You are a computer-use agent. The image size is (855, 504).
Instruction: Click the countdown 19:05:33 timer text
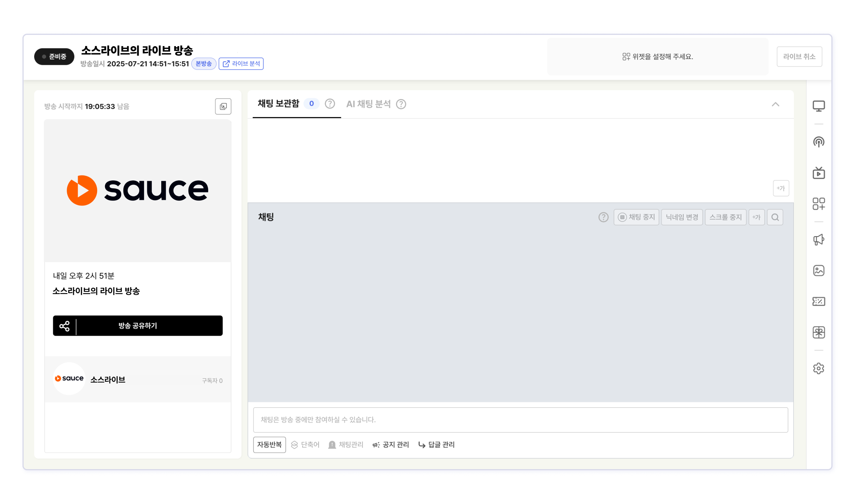(100, 106)
